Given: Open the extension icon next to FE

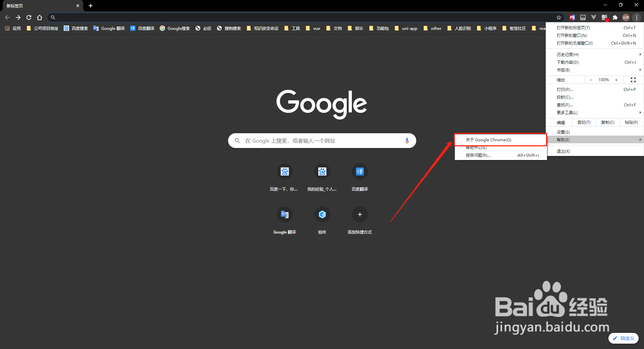Looking at the screenshot, I should 583,17.
